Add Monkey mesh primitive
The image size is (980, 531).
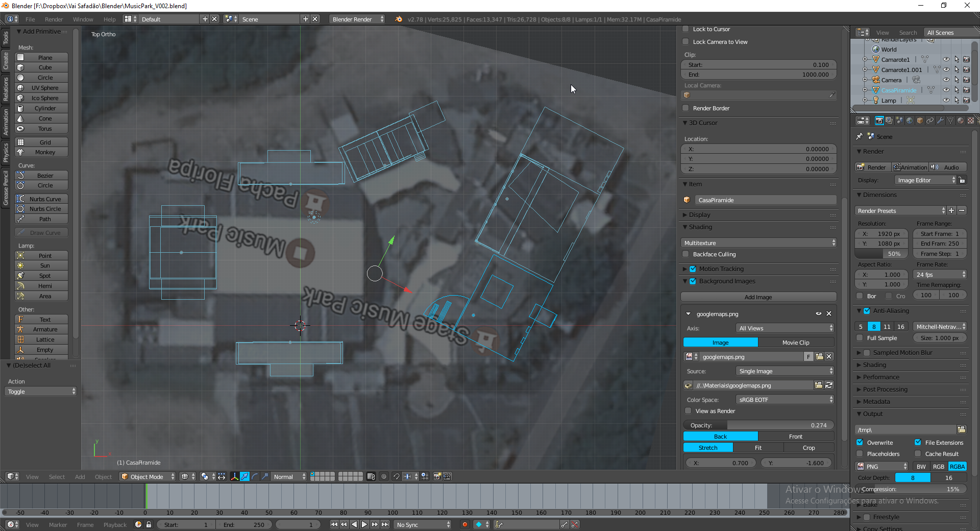pyautogui.click(x=41, y=152)
